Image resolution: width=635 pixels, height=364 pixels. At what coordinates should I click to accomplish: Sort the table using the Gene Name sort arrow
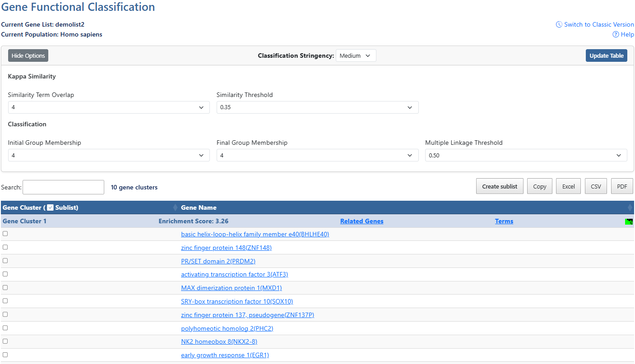(630, 207)
